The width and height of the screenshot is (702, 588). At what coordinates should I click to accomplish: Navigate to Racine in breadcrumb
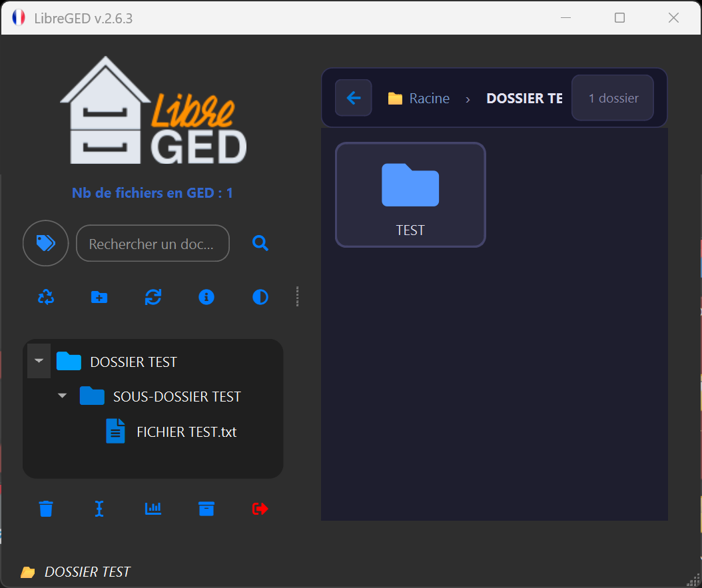429,99
